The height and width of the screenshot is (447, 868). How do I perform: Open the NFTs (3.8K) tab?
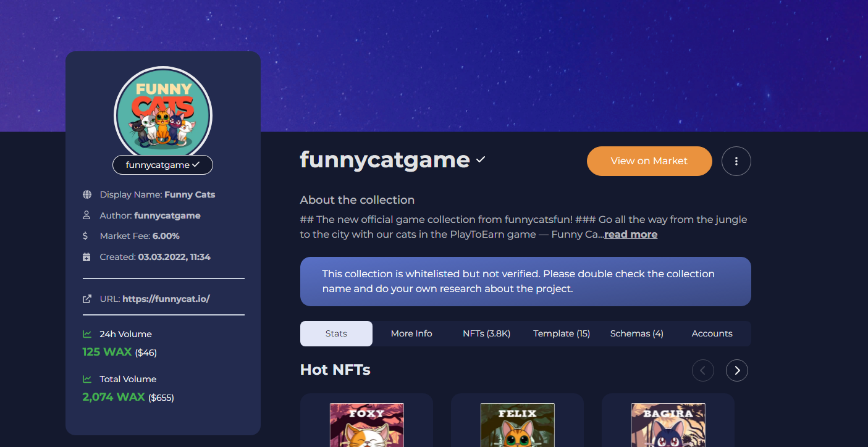click(487, 333)
